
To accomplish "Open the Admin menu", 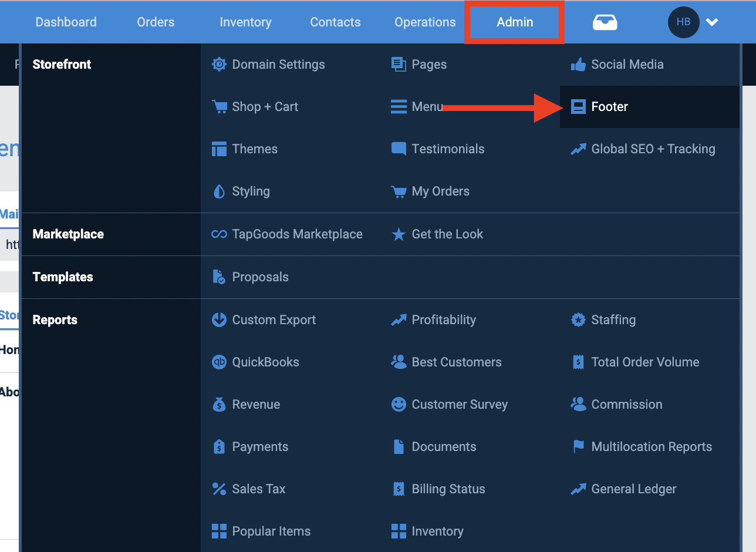I will coord(514,22).
